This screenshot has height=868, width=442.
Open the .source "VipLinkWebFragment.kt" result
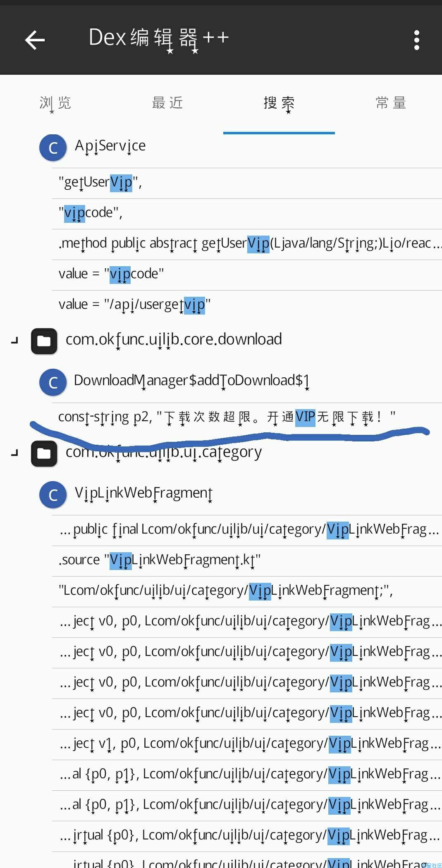pos(247,561)
